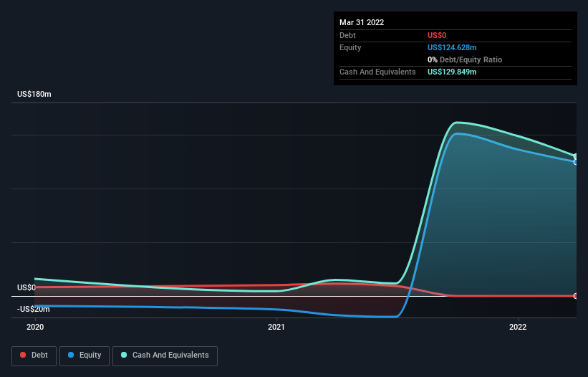Click the blue Equity end data point

point(576,162)
